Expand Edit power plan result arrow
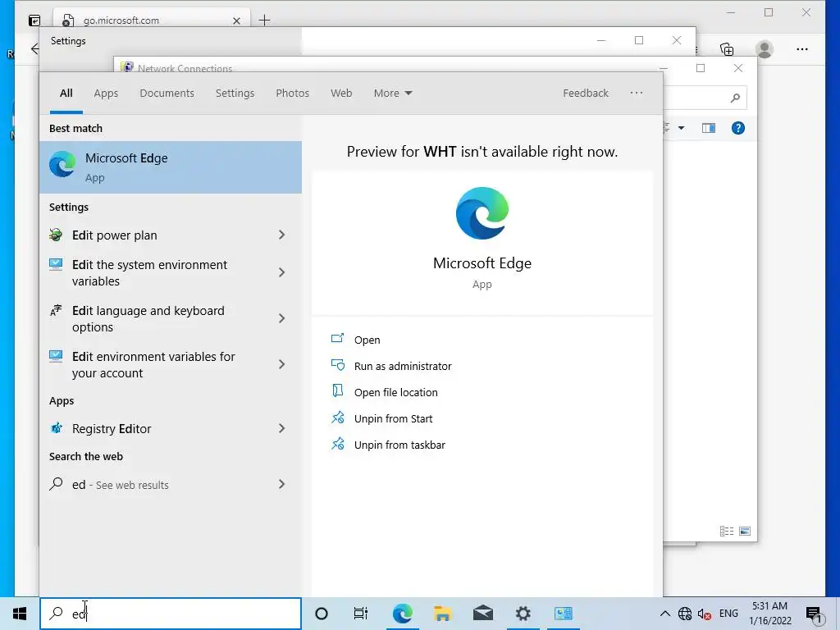This screenshot has height=630, width=840. pos(282,235)
